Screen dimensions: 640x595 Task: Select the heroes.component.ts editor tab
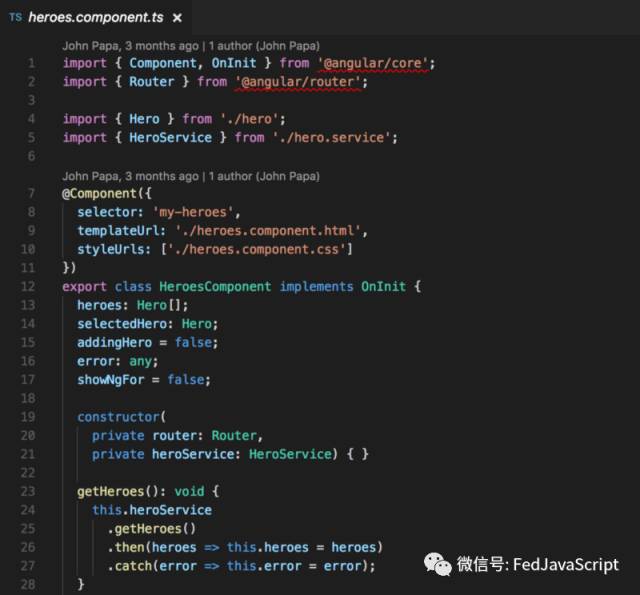(x=96, y=18)
